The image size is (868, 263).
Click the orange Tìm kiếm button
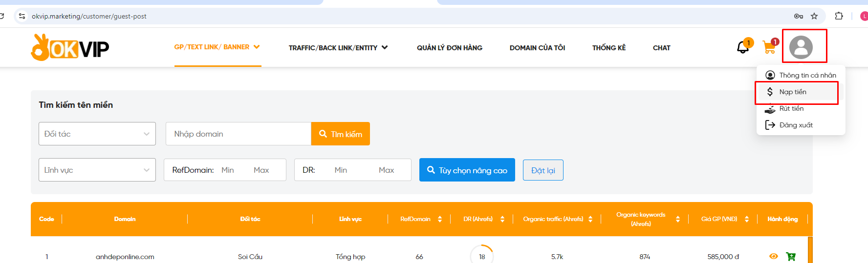click(x=341, y=134)
